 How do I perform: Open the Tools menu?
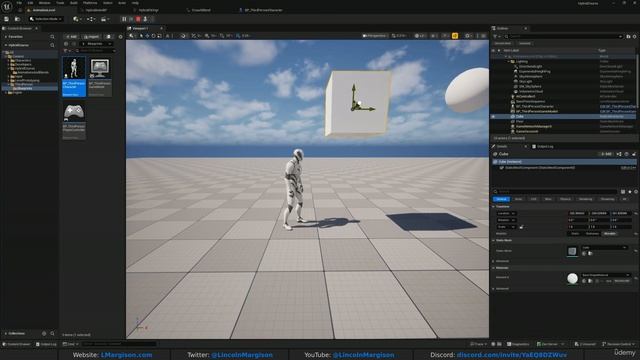(x=60, y=3)
